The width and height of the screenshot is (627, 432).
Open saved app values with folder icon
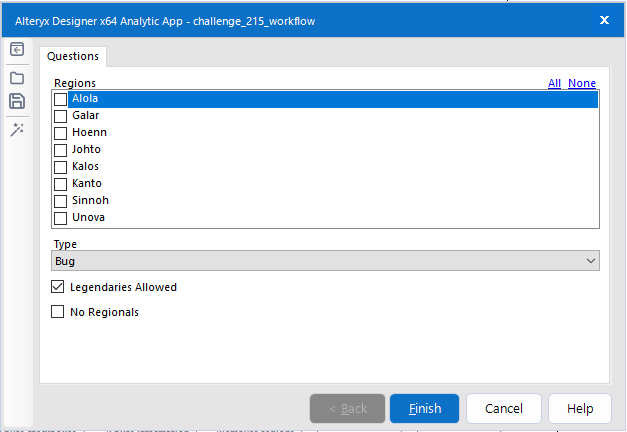pyautogui.click(x=17, y=78)
